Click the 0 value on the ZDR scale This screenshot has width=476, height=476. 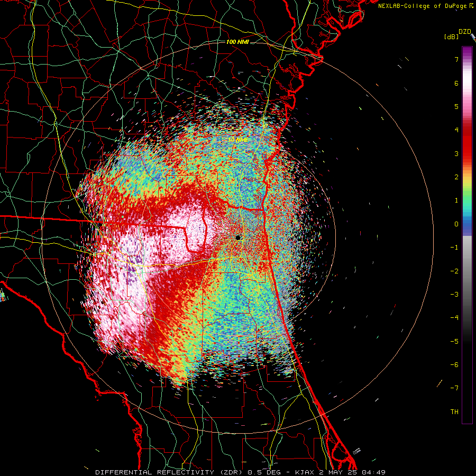(x=456, y=224)
